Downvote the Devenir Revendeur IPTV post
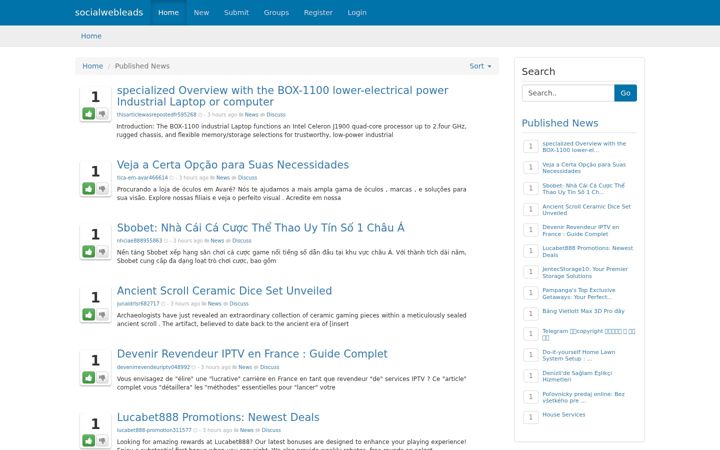The width and height of the screenshot is (720, 450). [x=102, y=377]
